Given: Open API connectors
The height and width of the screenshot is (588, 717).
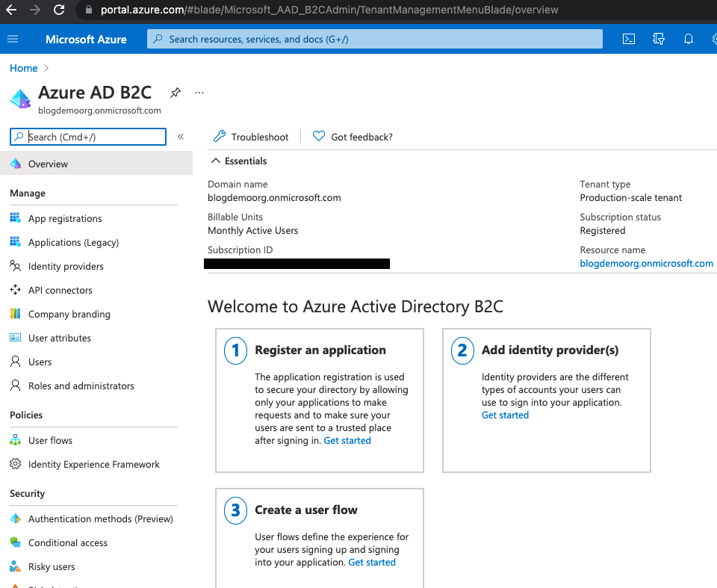Looking at the screenshot, I should coord(60,290).
